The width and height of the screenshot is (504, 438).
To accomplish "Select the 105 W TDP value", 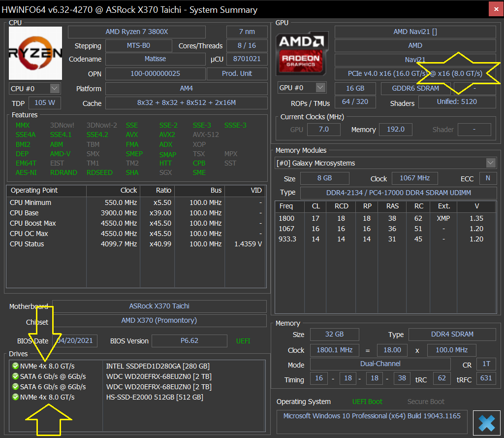I will 45,102.
